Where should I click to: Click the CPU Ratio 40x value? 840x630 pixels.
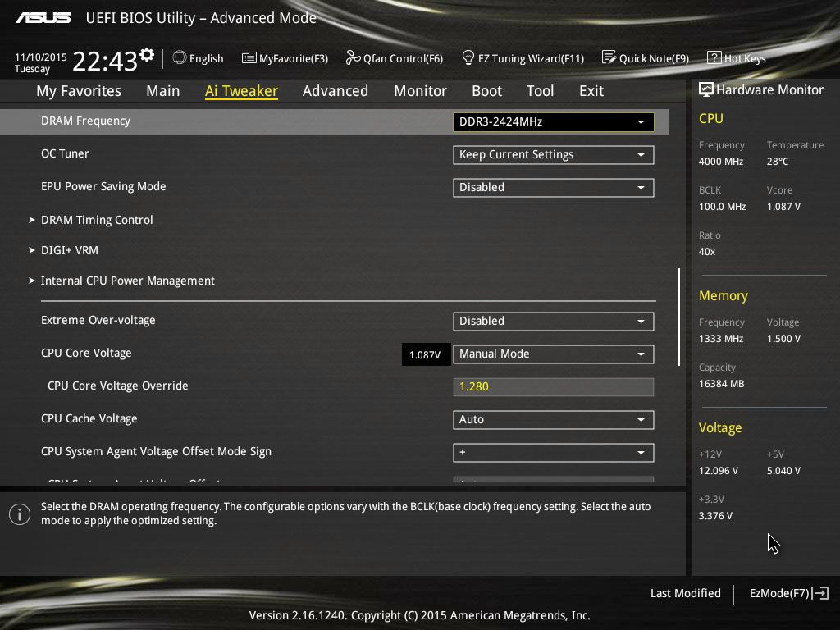[x=707, y=251]
